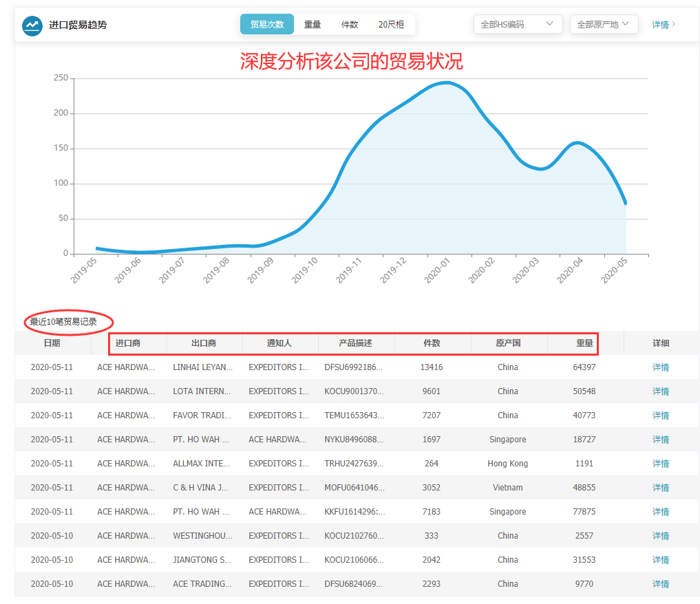Screen dimensions: 700x604
Task: Switch to the 件数 tab
Action: (x=350, y=23)
